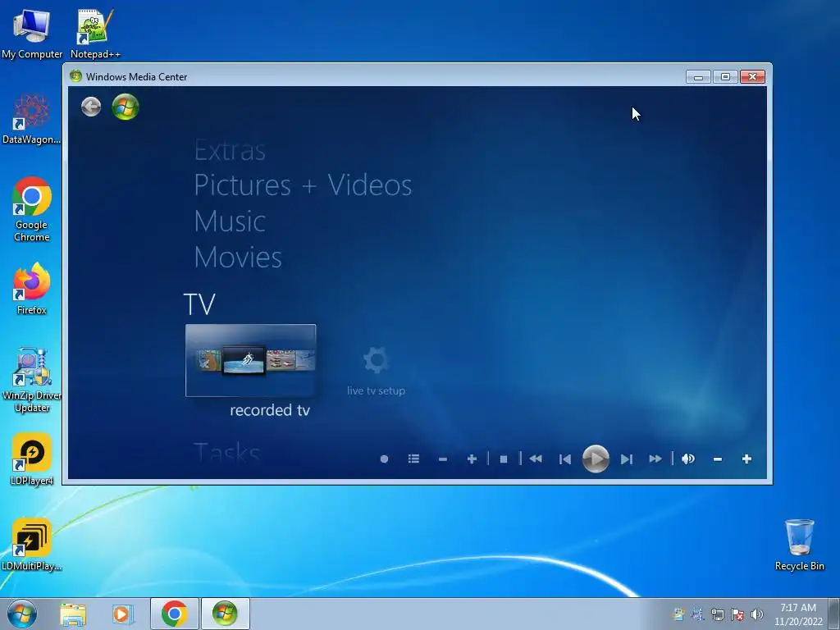Viewport: 840px width, 630px height.
Task: Open Windows Media Player taskbar icon
Action: point(123,614)
